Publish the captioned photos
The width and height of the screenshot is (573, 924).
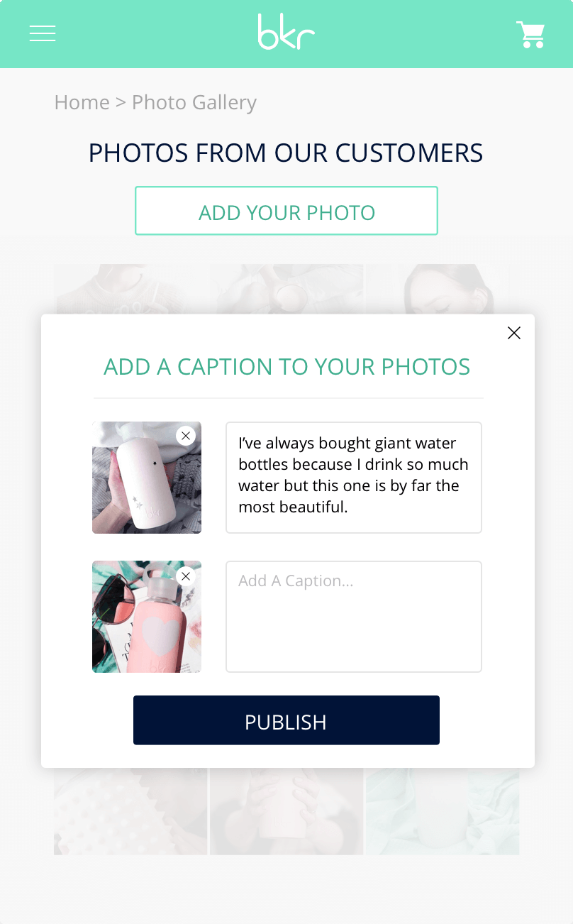tap(286, 720)
